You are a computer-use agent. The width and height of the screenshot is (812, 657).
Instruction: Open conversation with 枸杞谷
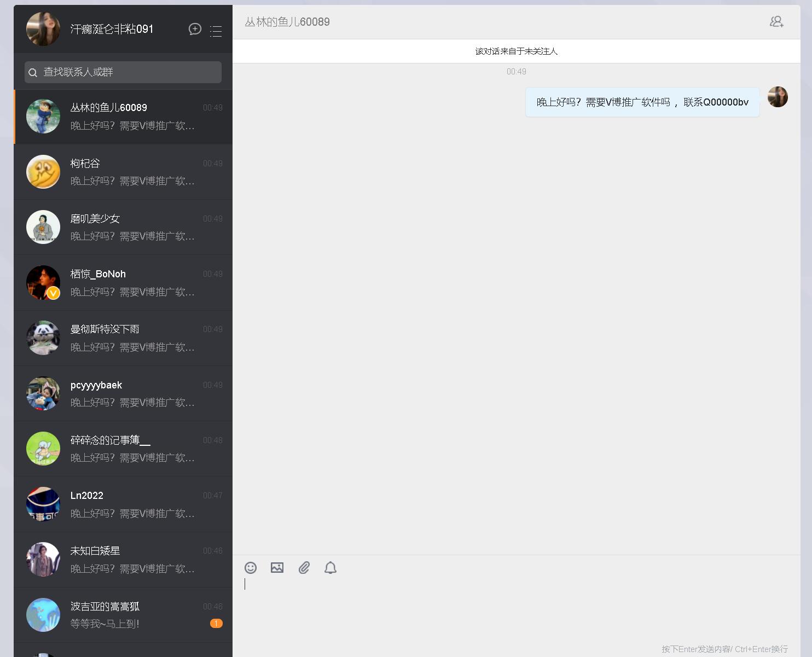pyautogui.click(x=124, y=172)
